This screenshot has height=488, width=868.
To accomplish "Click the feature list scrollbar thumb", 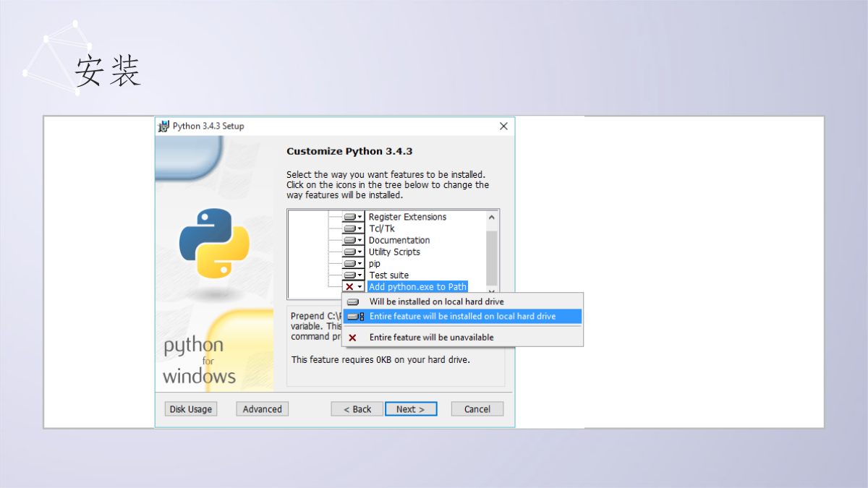I will (x=492, y=258).
